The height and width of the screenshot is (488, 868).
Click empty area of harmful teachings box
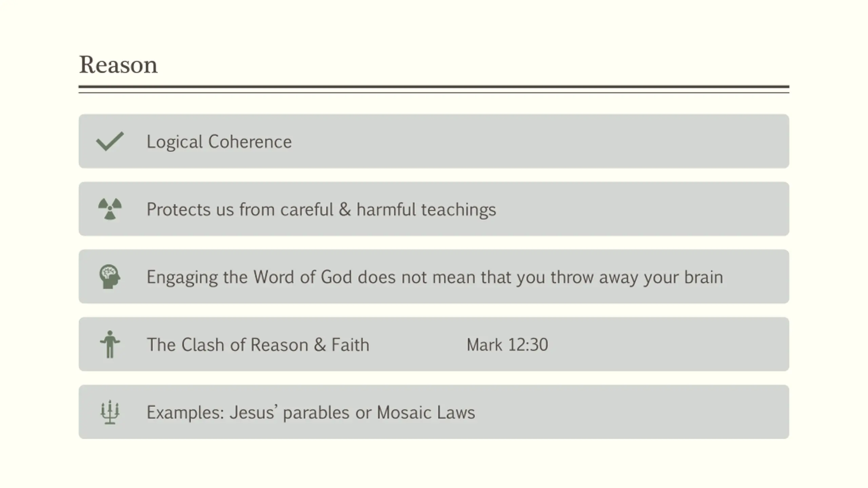[x=644, y=209]
